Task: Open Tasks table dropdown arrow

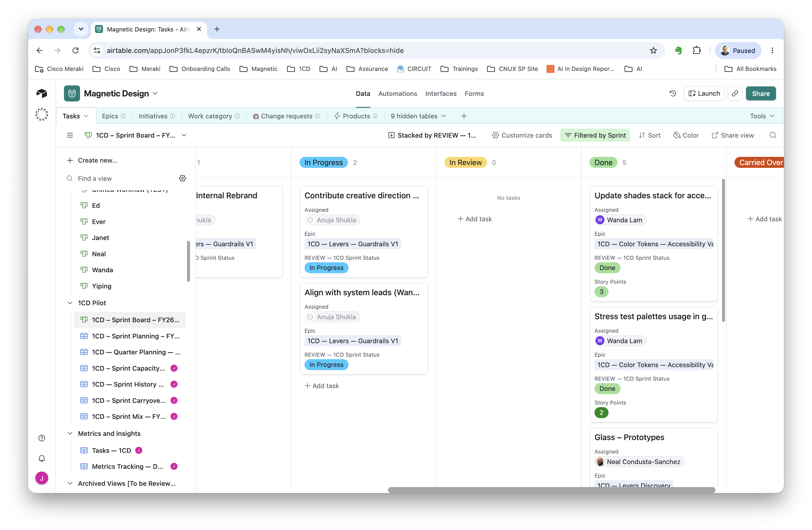Action: coord(86,116)
